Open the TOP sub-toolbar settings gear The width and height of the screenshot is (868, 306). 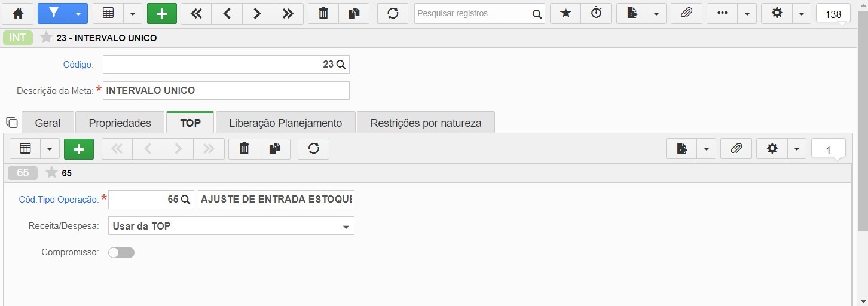(772, 149)
